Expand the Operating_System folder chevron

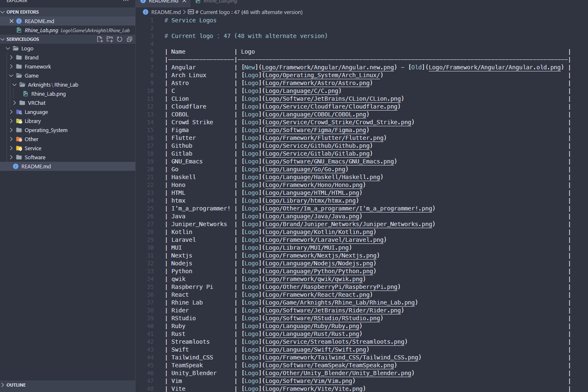pos(12,130)
